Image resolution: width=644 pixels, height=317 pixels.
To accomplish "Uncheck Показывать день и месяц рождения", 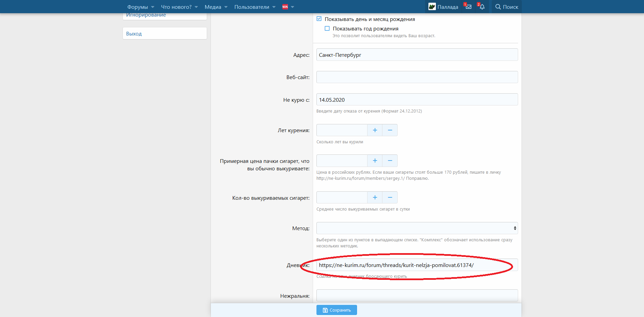I will coord(319,19).
